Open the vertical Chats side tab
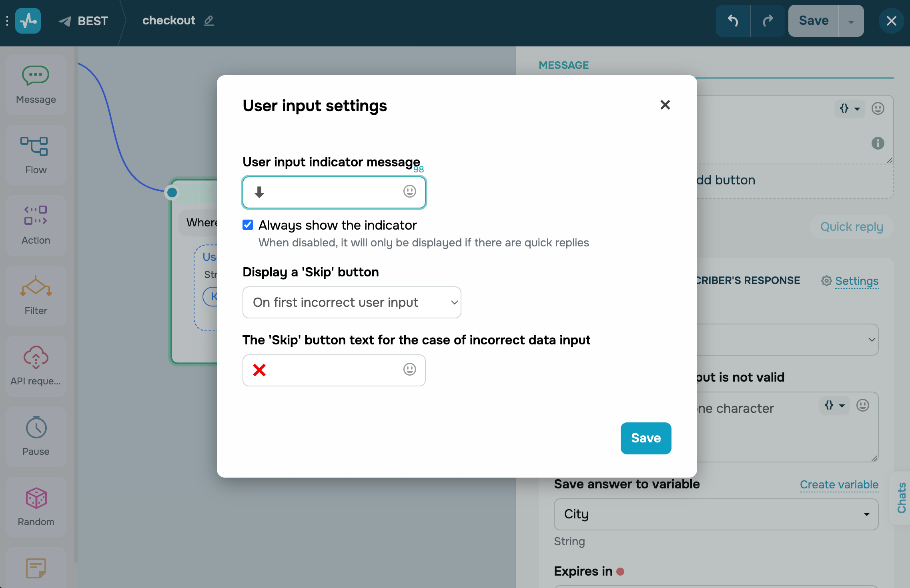 click(x=901, y=497)
